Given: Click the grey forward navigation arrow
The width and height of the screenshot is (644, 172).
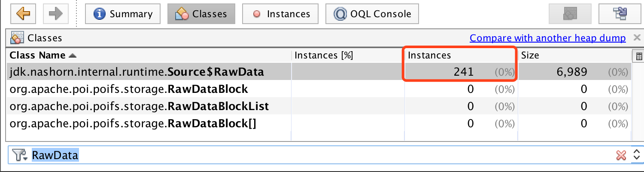Looking at the screenshot, I should click(56, 14).
